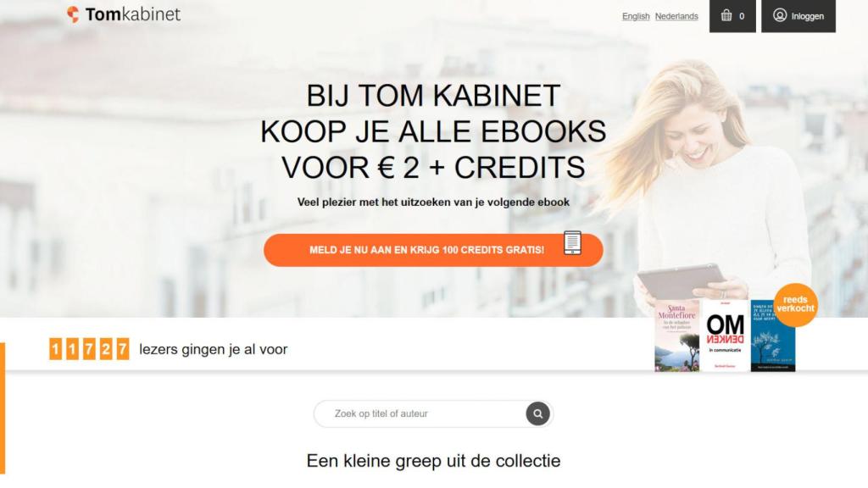Viewport: 868px width, 488px height.
Task: Open the 'OM DENKEN' book cover
Action: point(726,335)
